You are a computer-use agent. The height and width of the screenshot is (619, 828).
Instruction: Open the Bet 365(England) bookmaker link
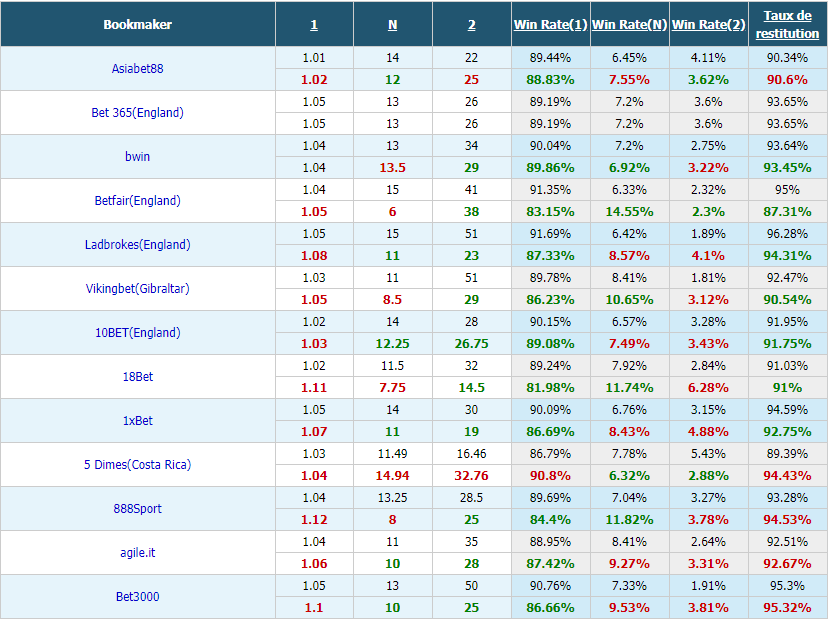coord(137,112)
